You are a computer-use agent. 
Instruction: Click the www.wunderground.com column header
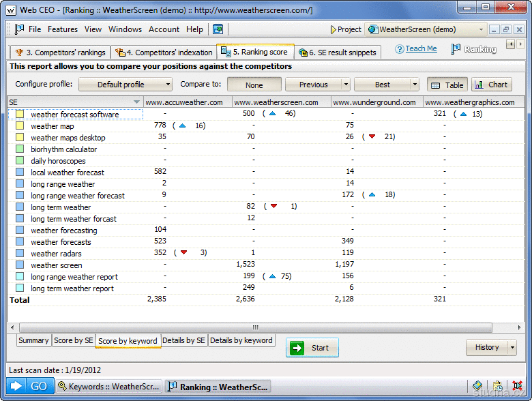[x=377, y=102]
